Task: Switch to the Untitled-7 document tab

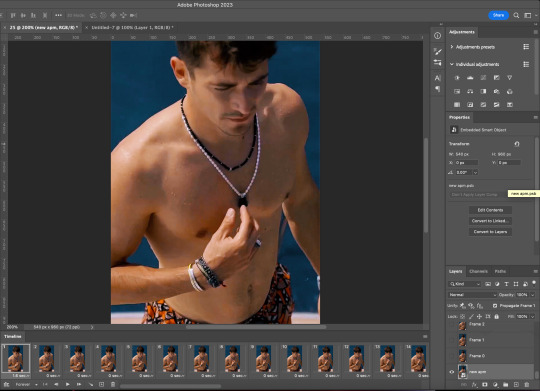Action: [x=132, y=27]
